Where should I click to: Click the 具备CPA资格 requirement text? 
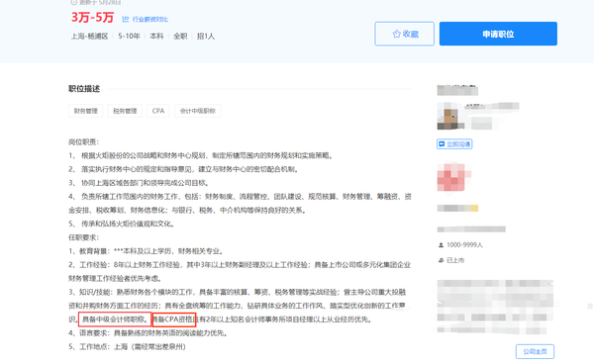click(x=174, y=319)
